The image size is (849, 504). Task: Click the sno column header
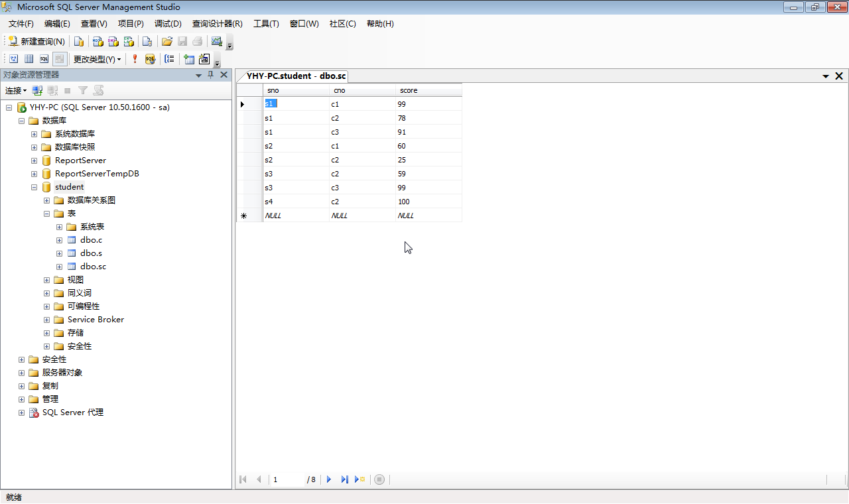coord(296,90)
